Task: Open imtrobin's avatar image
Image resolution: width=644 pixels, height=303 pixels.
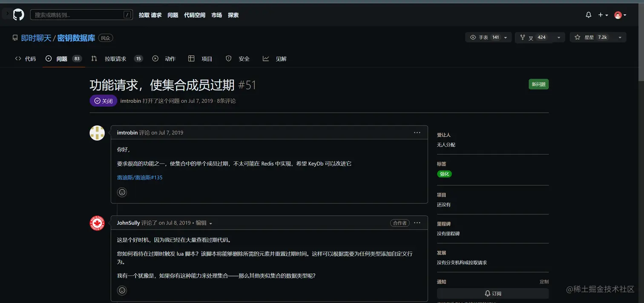Action: 97,133
